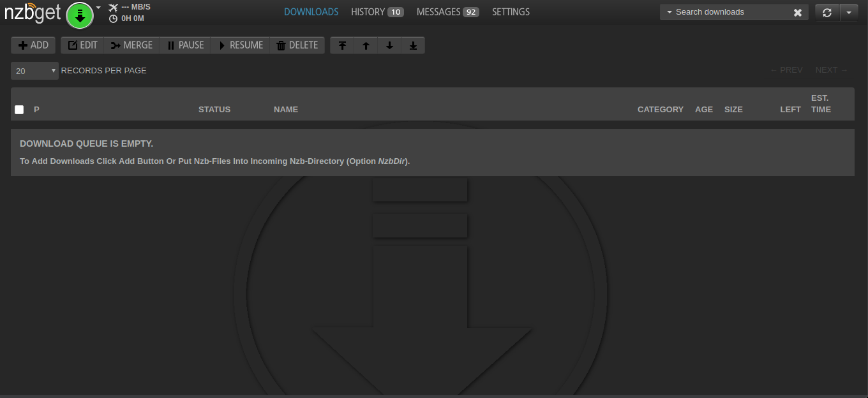Focus the Search downloads input field
868x398 pixels.
pos(728,12)
